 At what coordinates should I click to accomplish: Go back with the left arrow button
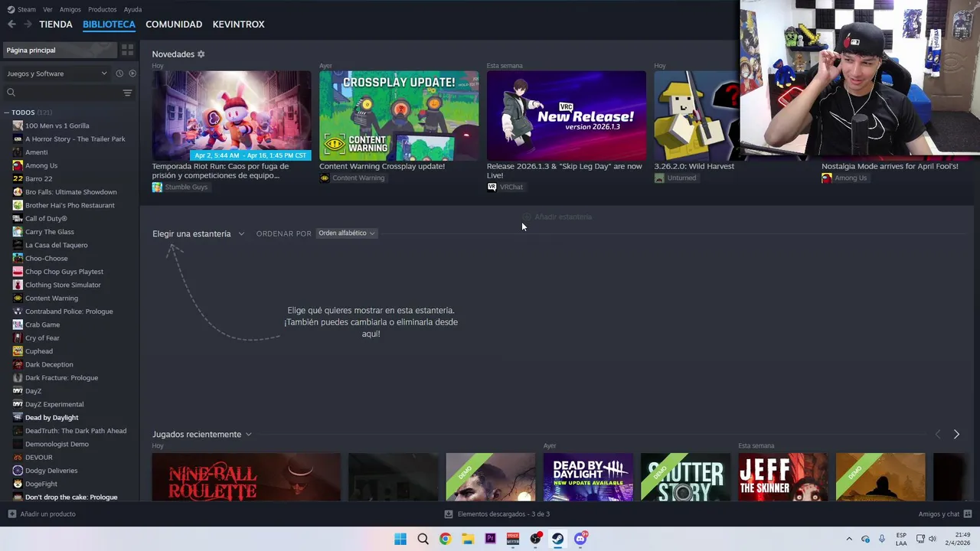click(11, 24)
